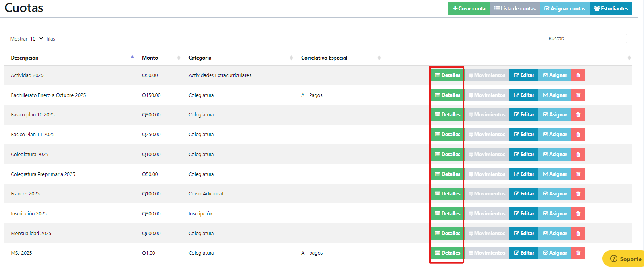Screen dimensions: 644x267
Task: Click the Buscar search field
Action: click(x=596, y=39)
